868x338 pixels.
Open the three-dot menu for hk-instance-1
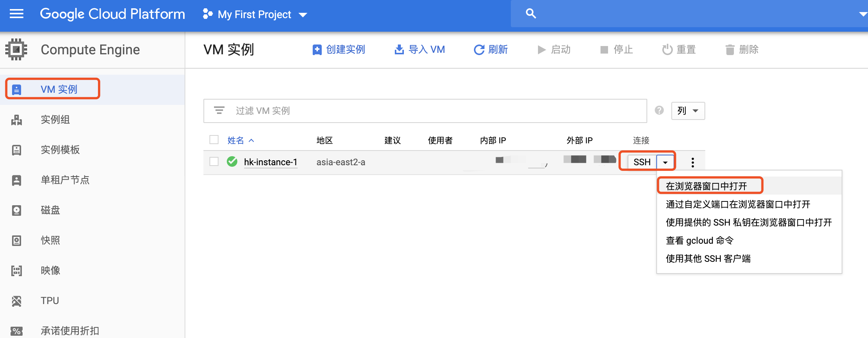click(x=692, y=162)
